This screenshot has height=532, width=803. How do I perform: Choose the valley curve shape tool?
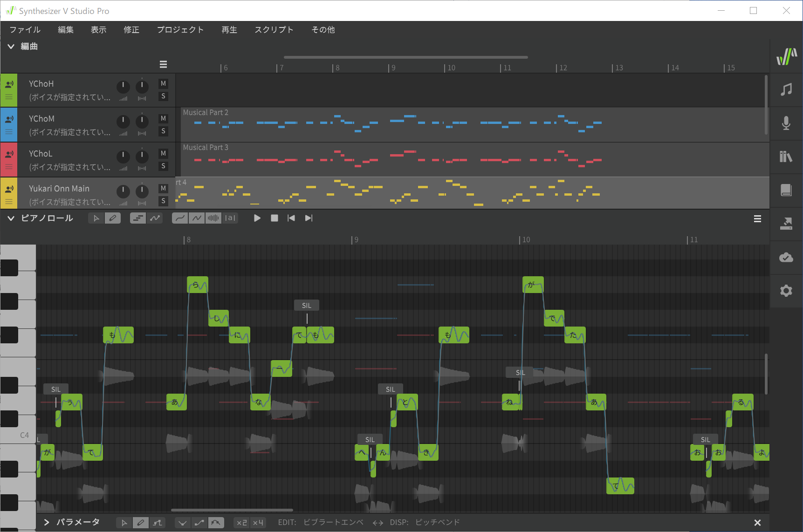183,523
